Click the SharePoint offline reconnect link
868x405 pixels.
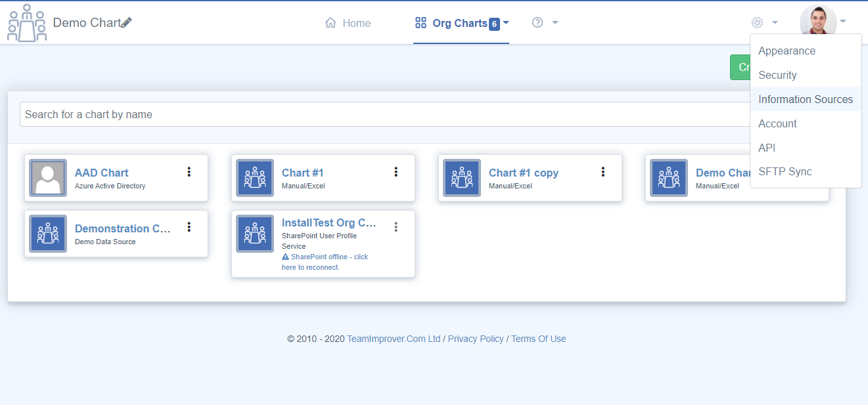point(325,262)
